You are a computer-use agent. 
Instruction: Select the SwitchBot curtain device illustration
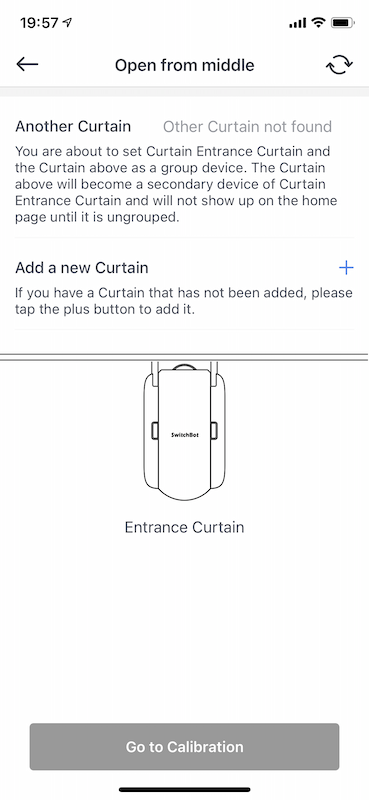coord(184,431)
